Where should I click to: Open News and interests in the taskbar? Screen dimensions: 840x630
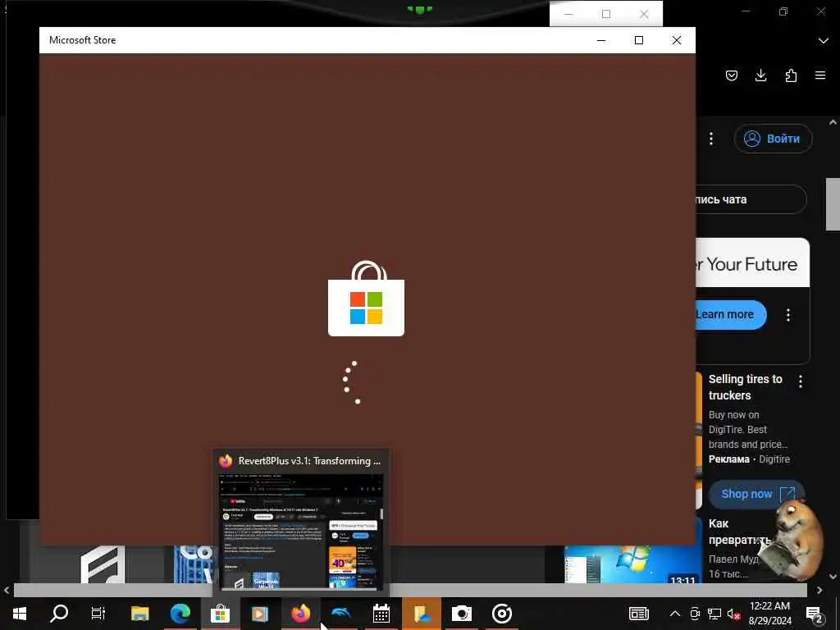click(x=638, y=614)
